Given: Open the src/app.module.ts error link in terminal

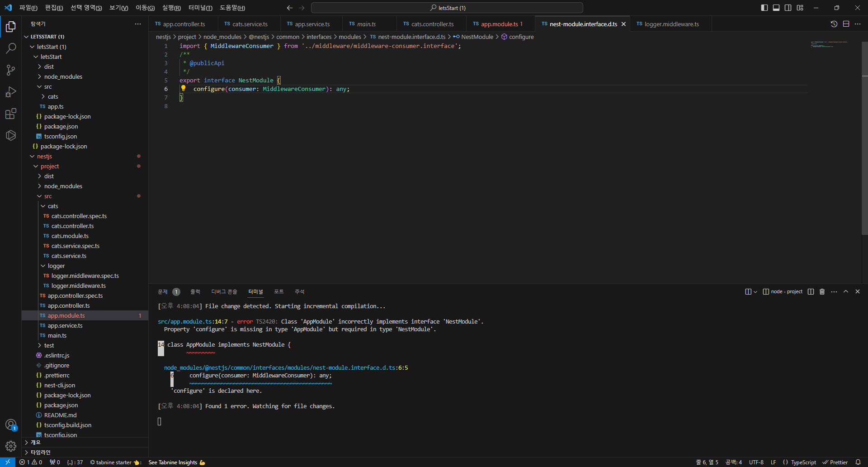Looking at the screenshot, I should [193, 321].
